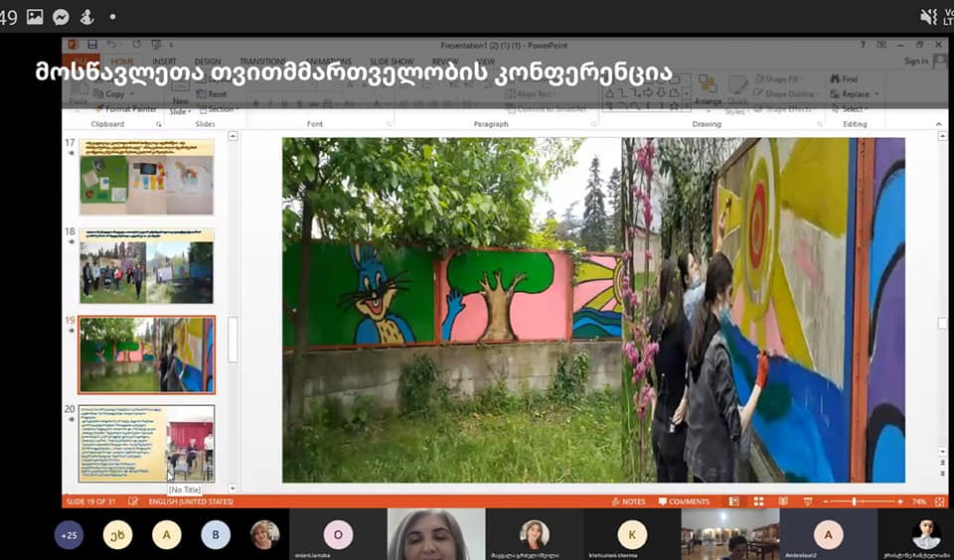Open the Messenger notification icon in status bar
Image resolution: width=954 pixels, height=560 pixels.
point(61,17)
